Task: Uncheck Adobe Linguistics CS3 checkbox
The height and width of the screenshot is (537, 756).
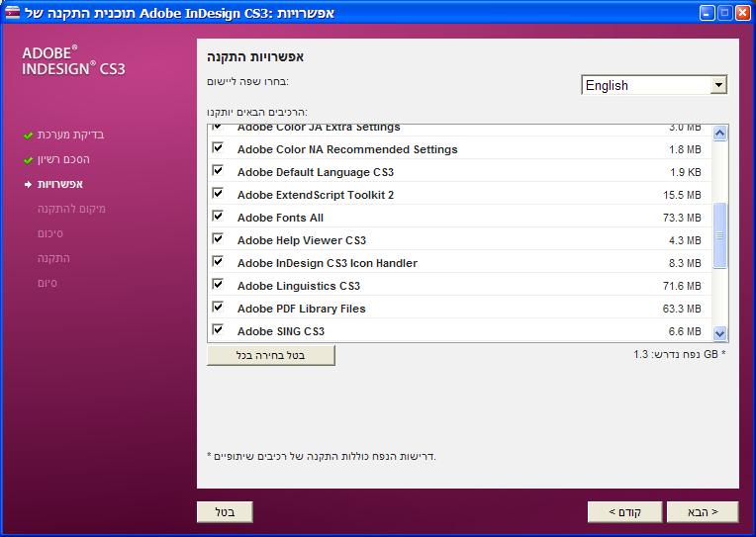Action: 218,284
